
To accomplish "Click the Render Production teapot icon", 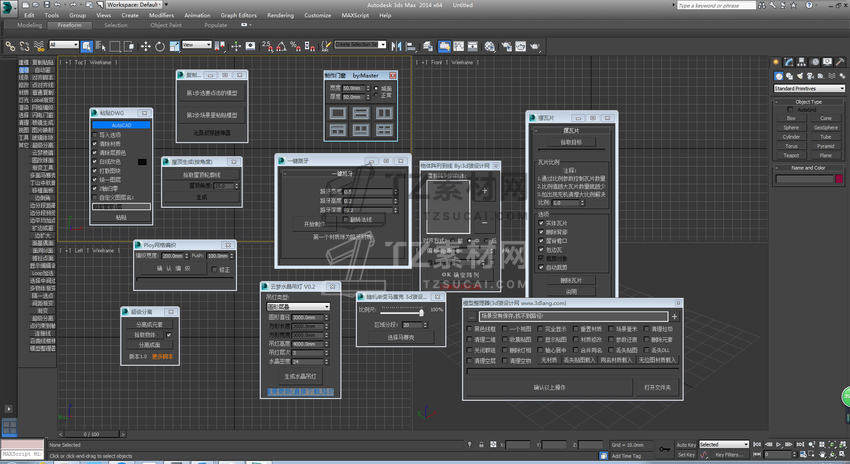I will tap(535, 47).
